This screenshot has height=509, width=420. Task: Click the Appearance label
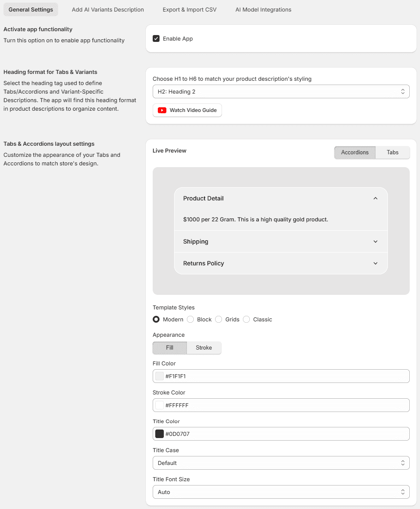tap(169, 335)
